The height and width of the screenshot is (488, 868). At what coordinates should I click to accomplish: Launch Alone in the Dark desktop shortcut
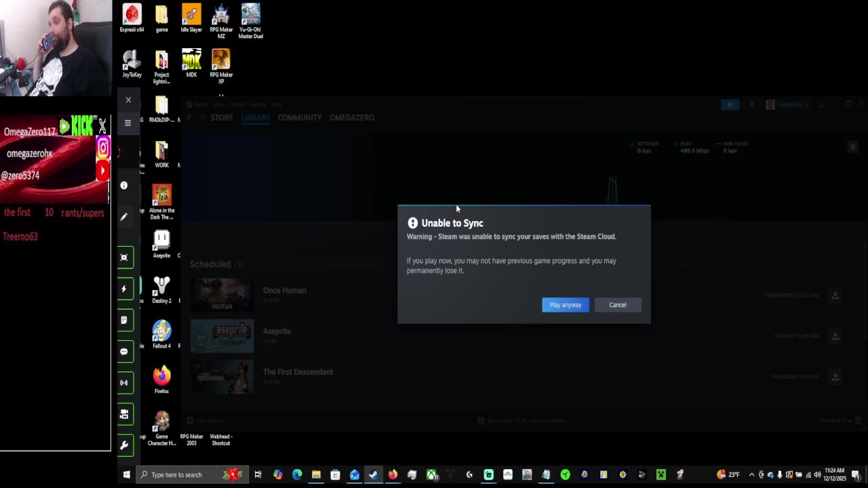click(x=161, y=202)
